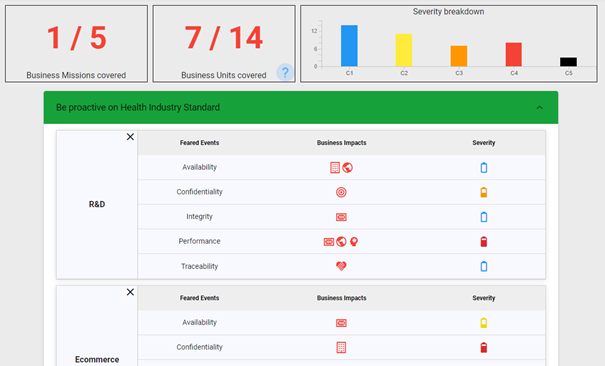The image size is (605, 366).
Task: Click the heart icon in R&D Traceability row
Action: tap(341, 266)
